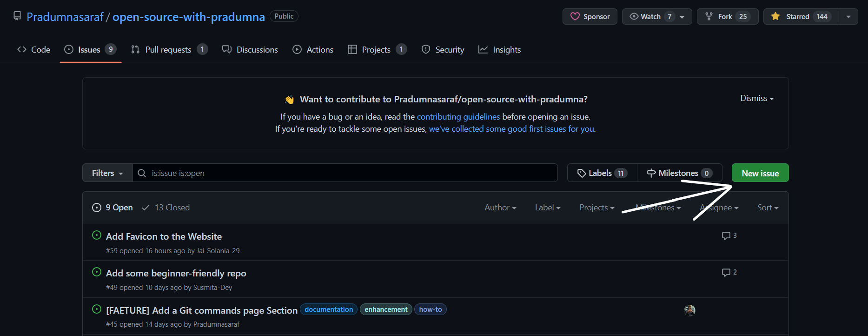
Task: Click the heart icon in Sponsor button
Action: click(x=575, y=16)
